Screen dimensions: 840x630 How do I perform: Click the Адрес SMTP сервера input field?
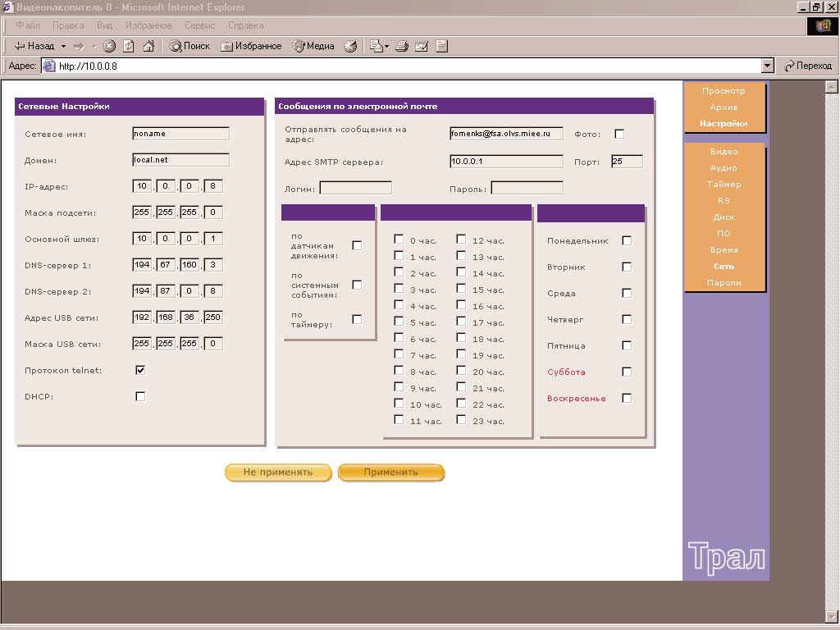pos(506,162)
